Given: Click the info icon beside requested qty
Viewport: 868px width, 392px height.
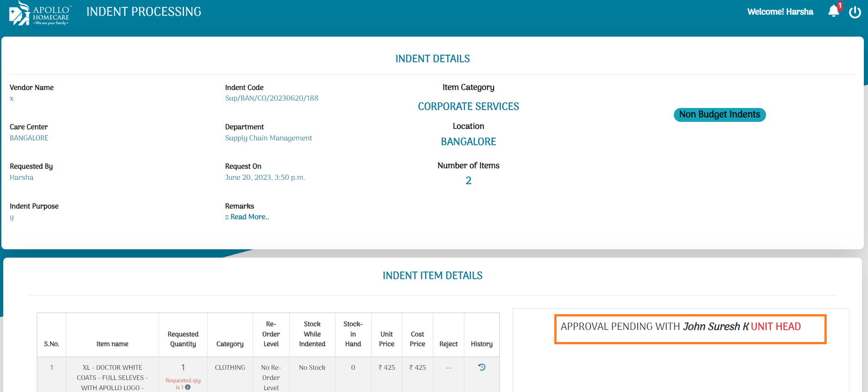Looking at the screenshot, I should tap(188, 387).
